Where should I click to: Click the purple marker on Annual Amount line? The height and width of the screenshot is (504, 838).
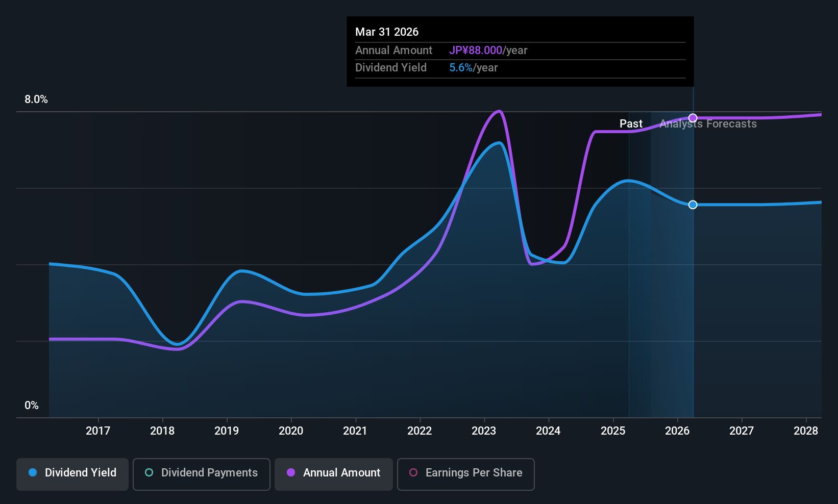(x=693, y=118)
